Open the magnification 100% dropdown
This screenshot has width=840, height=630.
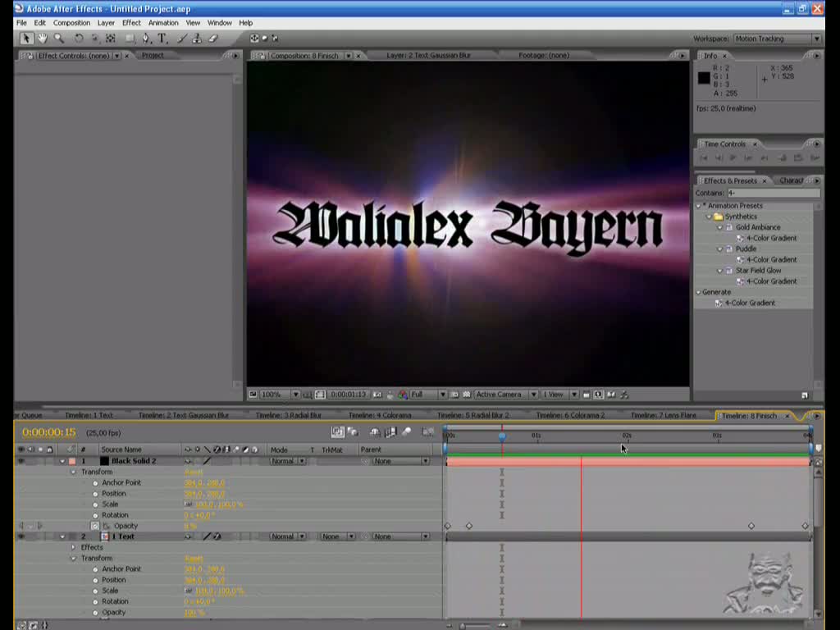[x=280, y=395]
